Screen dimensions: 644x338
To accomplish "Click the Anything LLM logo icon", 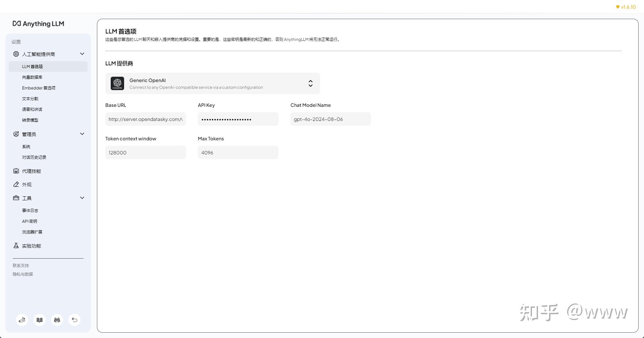I will coord(16,23).
